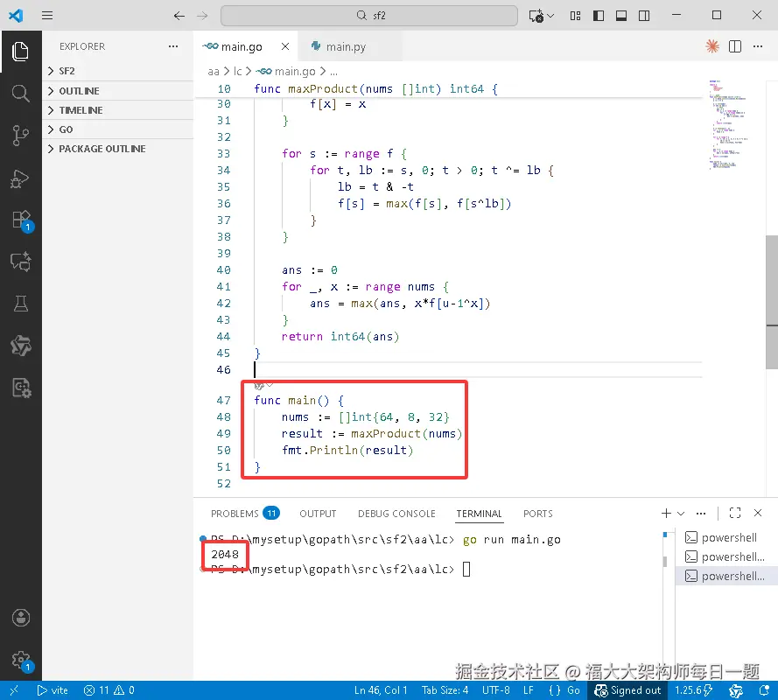Open the Search view in activity bar

point(20,94)
